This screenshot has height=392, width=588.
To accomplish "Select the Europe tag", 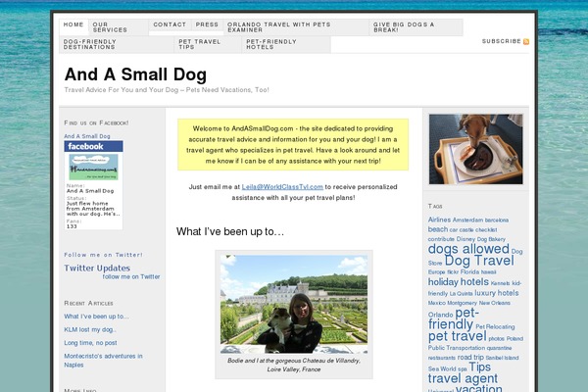I will click(x=436, y=272).
